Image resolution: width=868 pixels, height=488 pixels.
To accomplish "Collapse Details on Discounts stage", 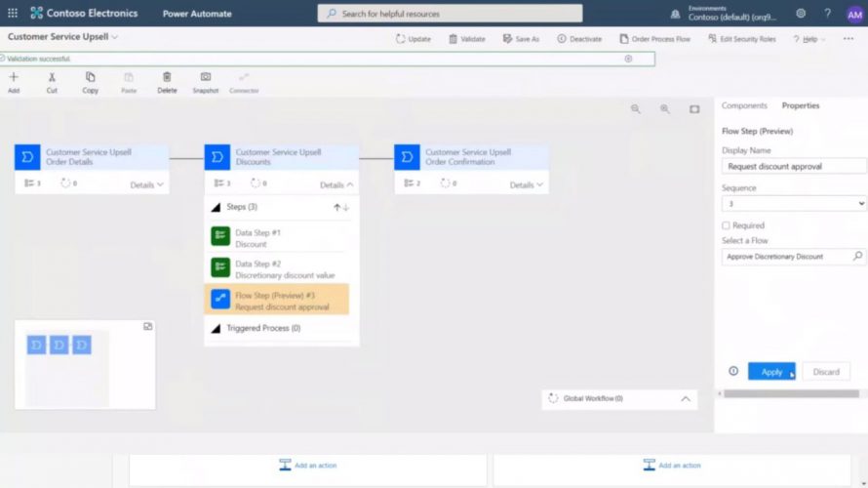I will coord(336,185).
